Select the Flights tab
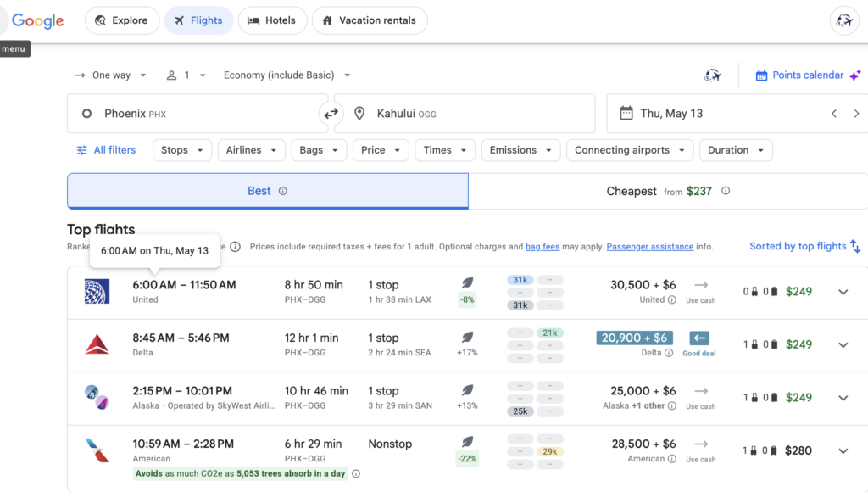 pyautogui.click(x=198, y=20)
